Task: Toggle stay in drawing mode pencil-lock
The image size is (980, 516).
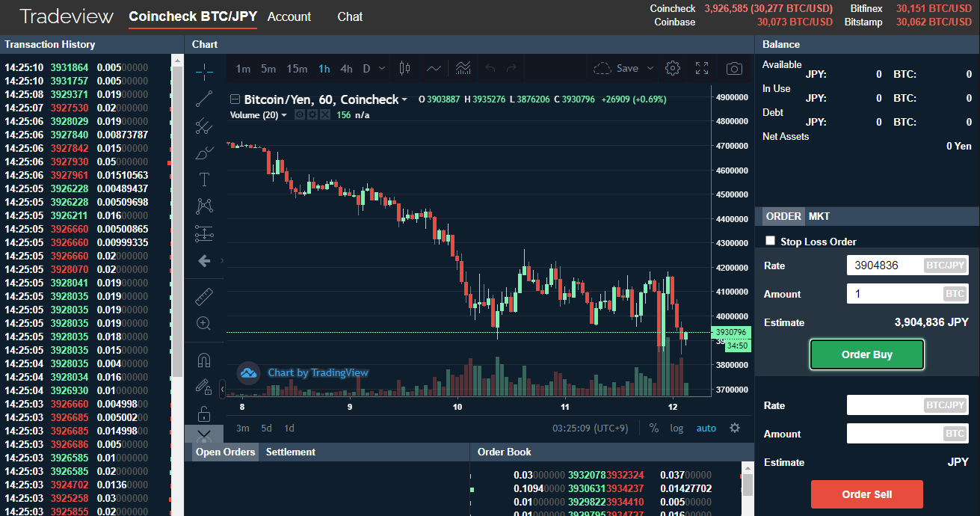Action: pyautogui.click(x=203, y=387)
